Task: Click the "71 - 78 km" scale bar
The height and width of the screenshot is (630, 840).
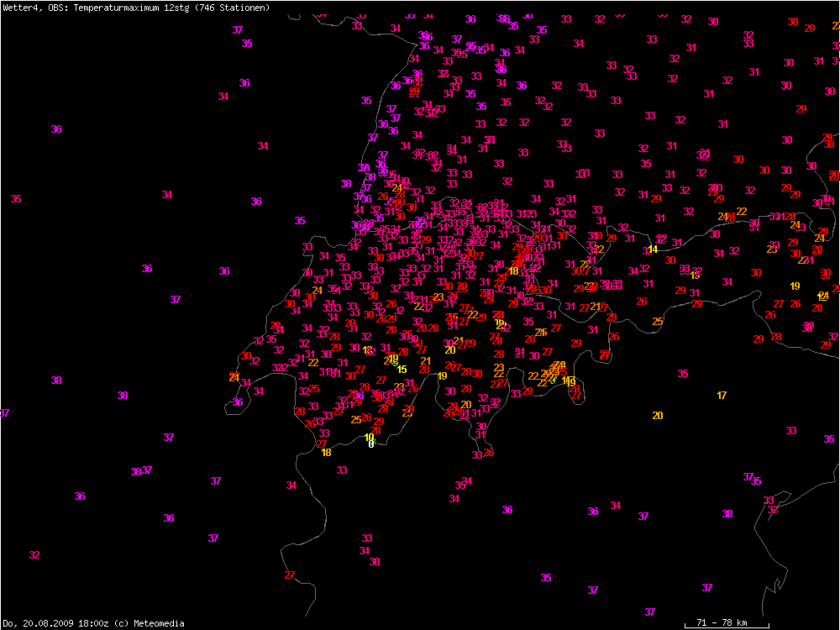Action: point(726,623)
